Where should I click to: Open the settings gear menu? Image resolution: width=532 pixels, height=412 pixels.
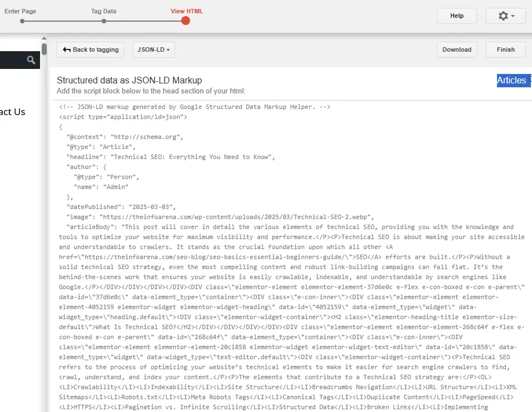pos(505,16)
